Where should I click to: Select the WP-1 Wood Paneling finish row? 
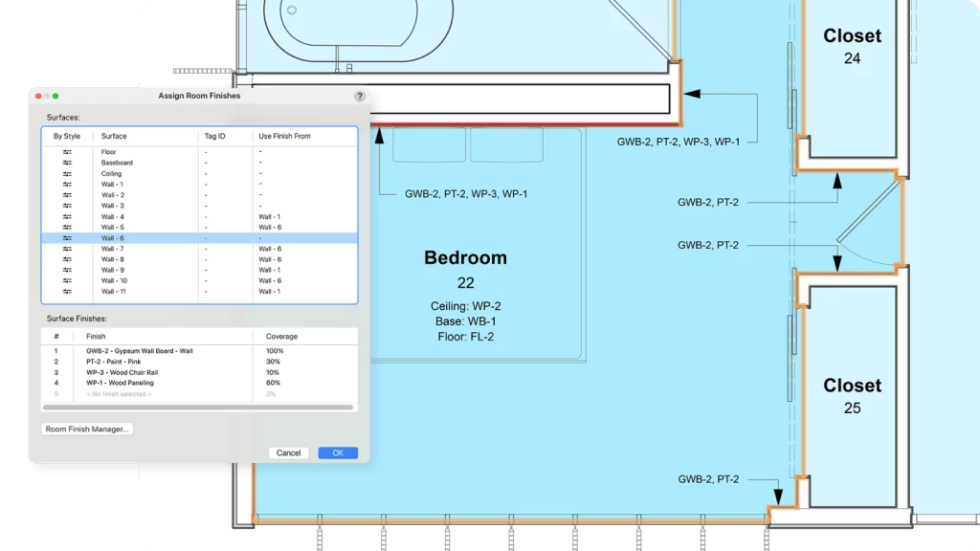point(120,384)
